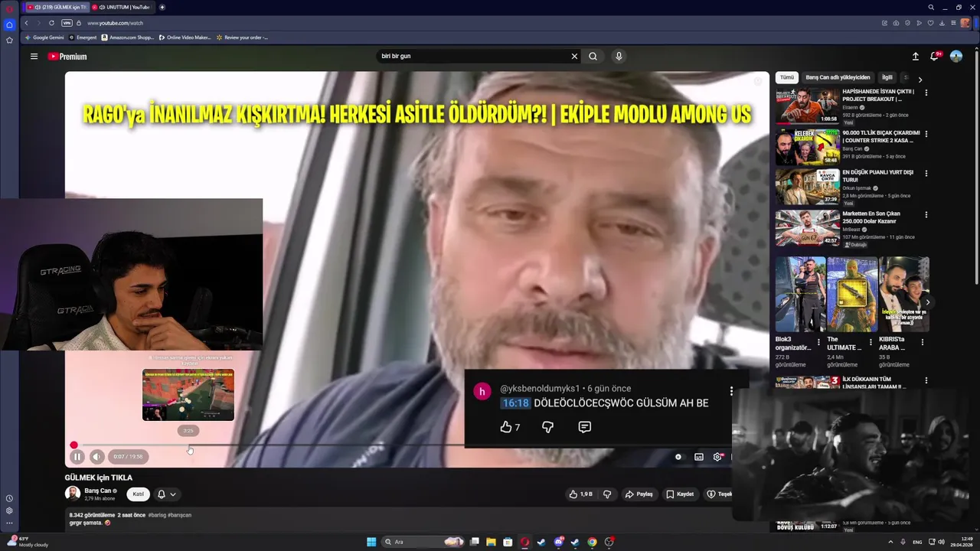Open the HAPİSHANEDE İSYAN ÇIKTI thumbnail
The height and width of the screenshot is (551, 980).
point(807,106)
